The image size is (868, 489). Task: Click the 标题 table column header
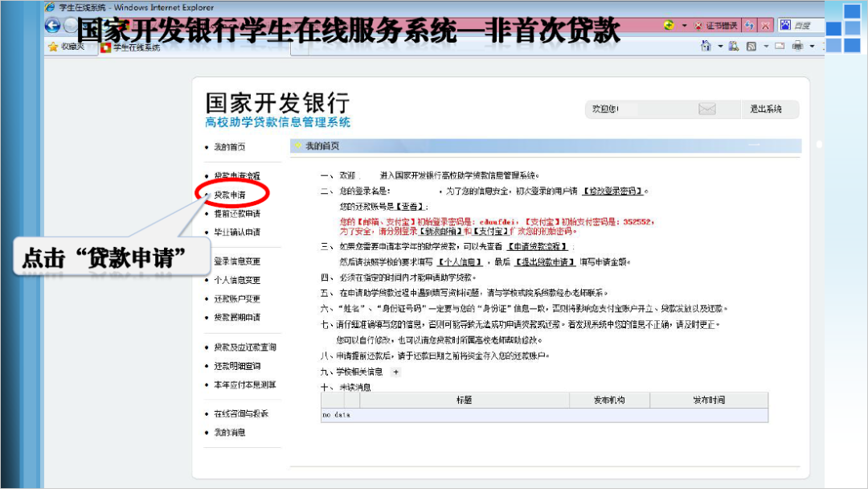pos(464,400)
